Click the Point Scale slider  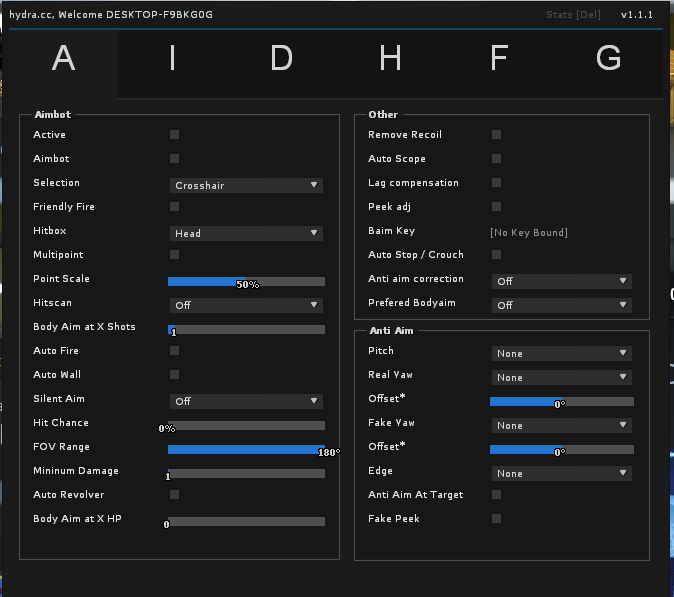click(x=246, y=282)
